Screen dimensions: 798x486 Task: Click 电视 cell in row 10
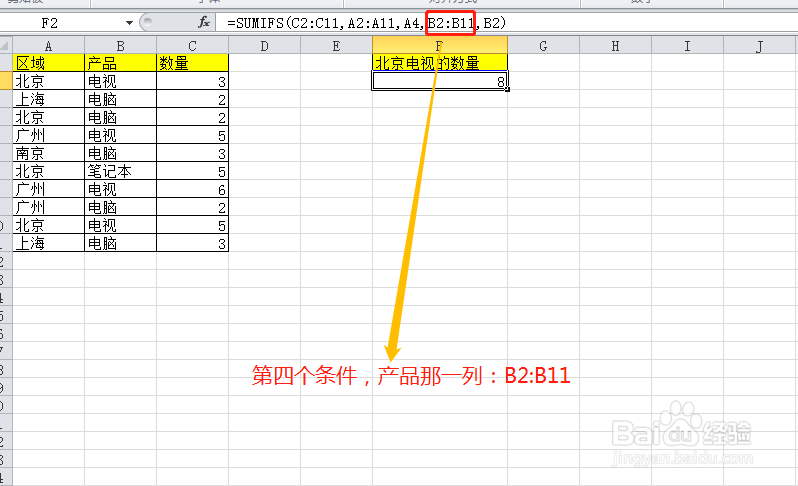coord(121,225)
